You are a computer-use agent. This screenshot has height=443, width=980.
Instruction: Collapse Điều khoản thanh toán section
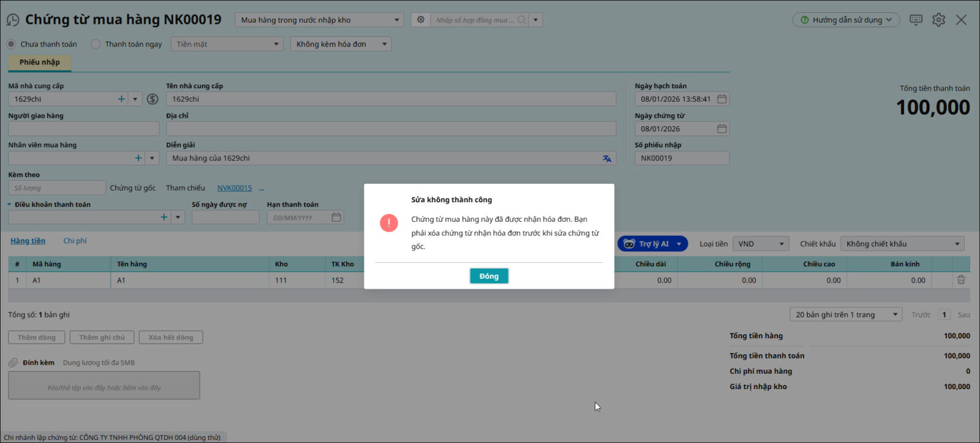point(10,205)
